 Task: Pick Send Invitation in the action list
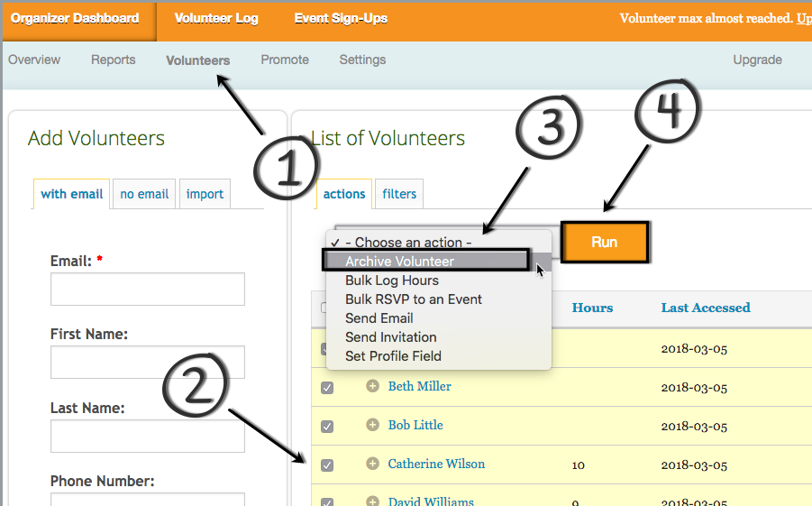[391, 337]
